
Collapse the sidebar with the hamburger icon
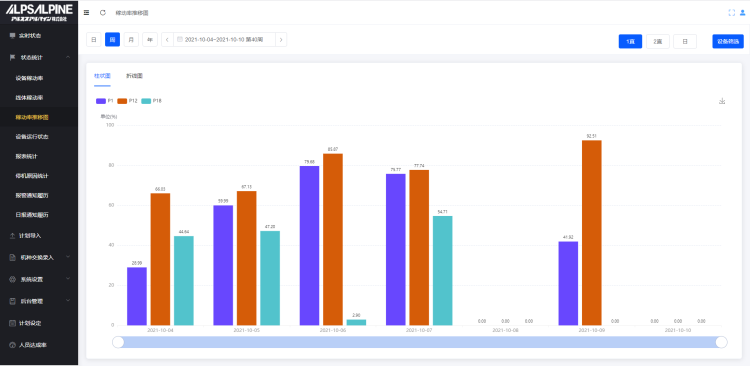[87, 13]
